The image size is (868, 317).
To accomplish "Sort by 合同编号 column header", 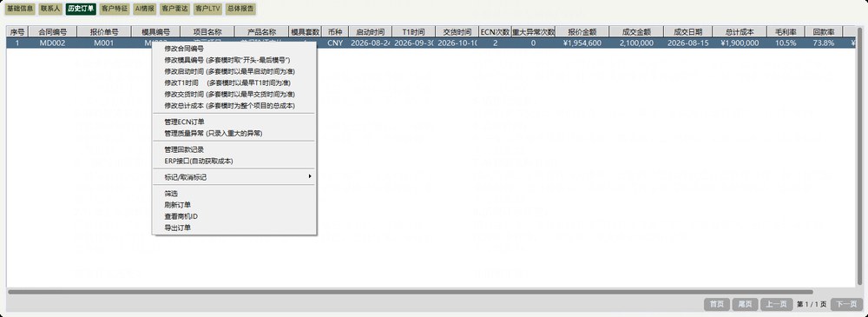I will (53, 32).
